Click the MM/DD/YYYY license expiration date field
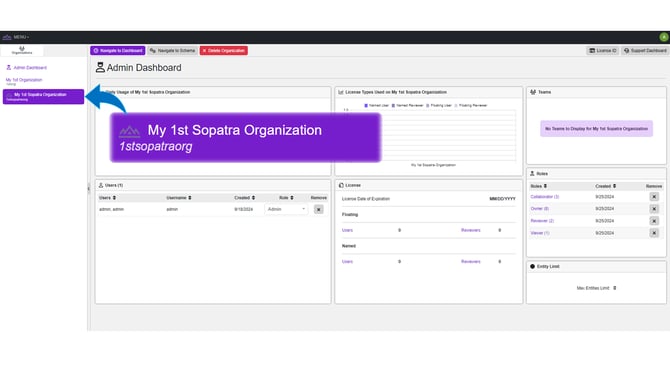This screenshot has width=670, height=376. 502,199
